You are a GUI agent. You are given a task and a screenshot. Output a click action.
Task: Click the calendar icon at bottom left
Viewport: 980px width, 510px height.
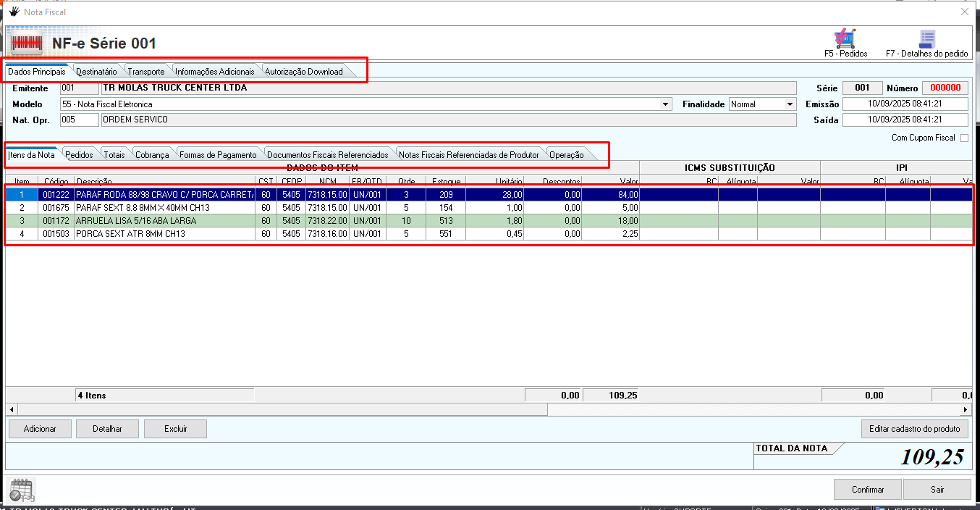[20, 490]
